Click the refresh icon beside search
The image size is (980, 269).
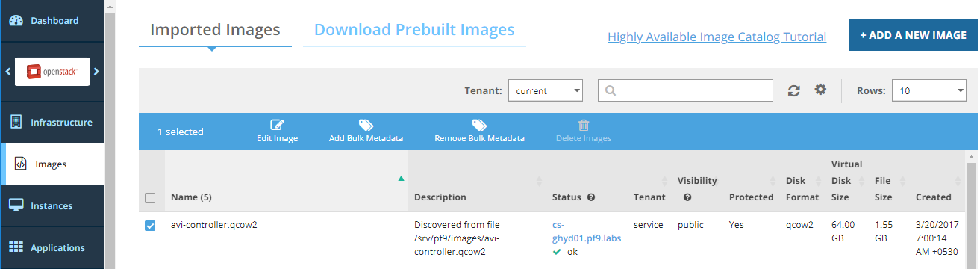pos(794,90)
